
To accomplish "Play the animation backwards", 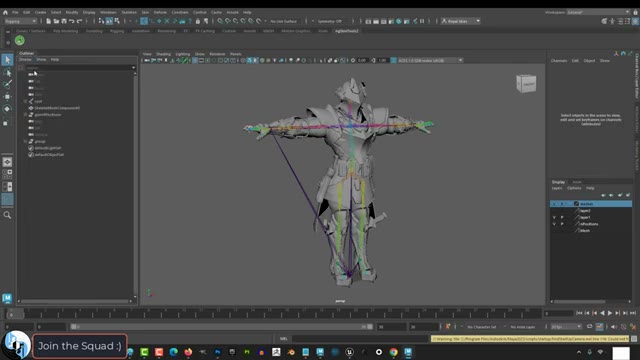I will tap(602, 313).
